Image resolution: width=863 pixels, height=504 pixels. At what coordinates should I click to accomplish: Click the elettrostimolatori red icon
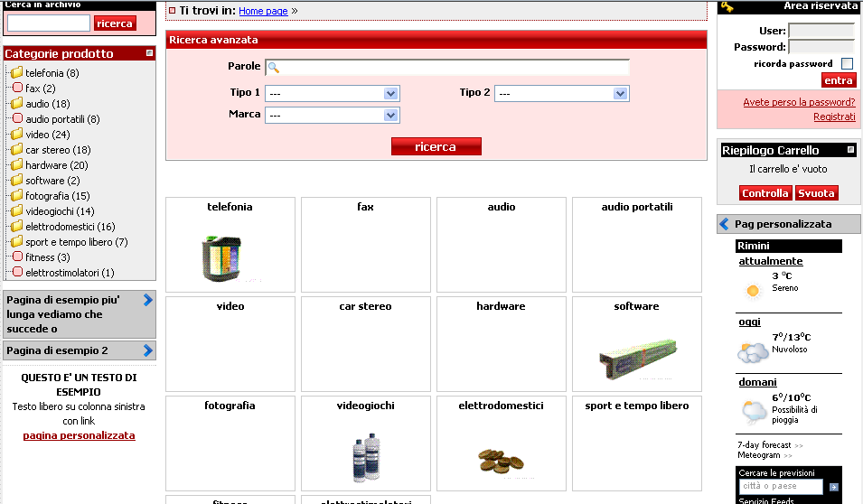tap(17, 272)
